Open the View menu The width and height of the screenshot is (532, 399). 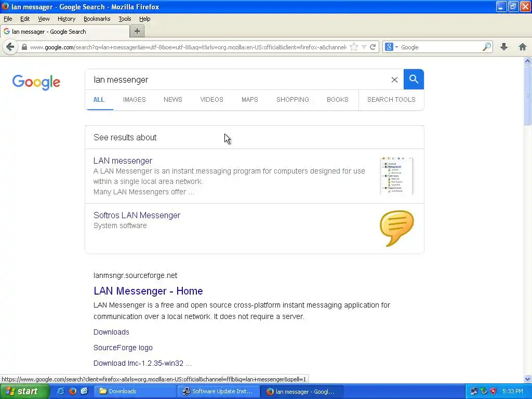(x=44, y=19)
